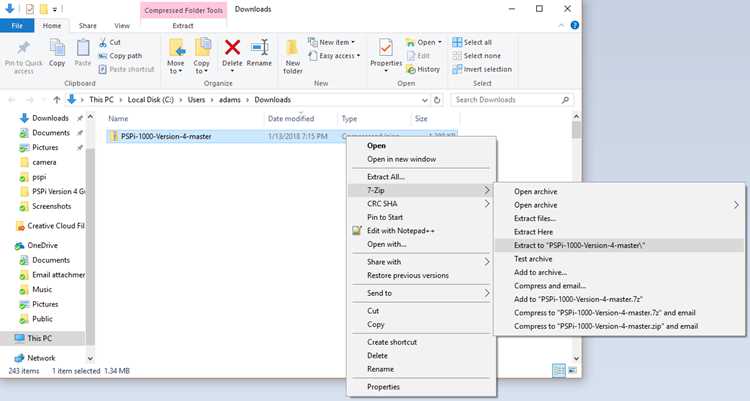Image resolution: width=750 pixels, height=401 pixels.
Task: Click the Users breadcrumb in address bar
Action: point(196,100)
